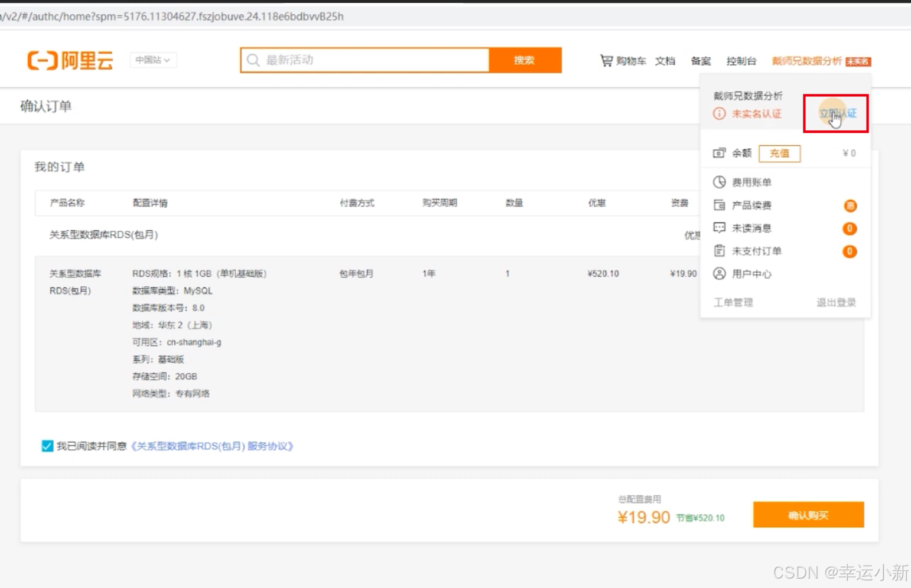Click the 退出登录 logout link
The image size is (911, 588).
[836, 303]
